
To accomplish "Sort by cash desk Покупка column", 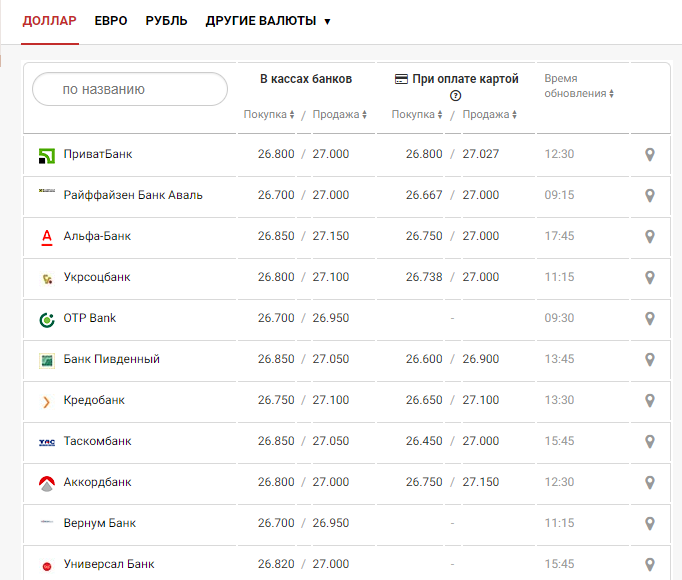I will 269,115.
